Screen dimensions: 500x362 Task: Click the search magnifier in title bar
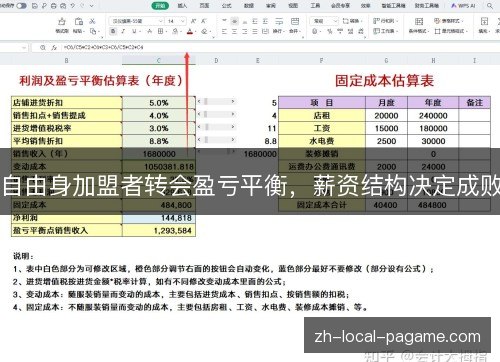pyautogui.click(x=490, y=6)
